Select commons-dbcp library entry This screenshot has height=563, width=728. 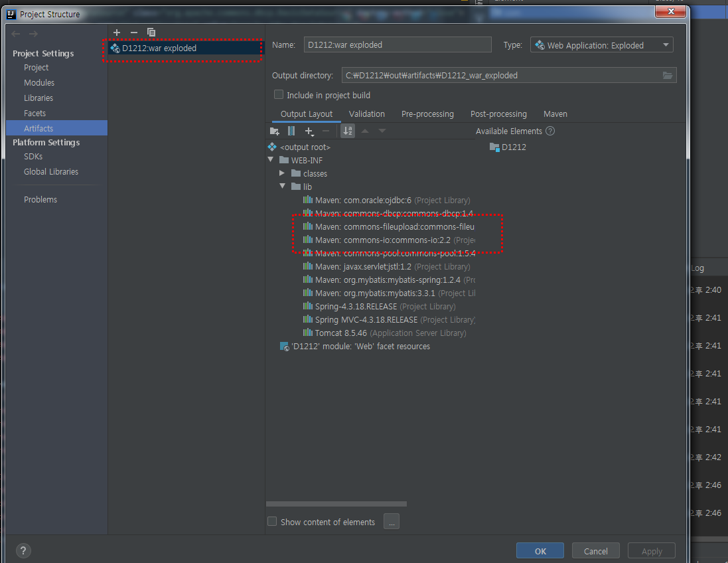click(x=388, y=213)
